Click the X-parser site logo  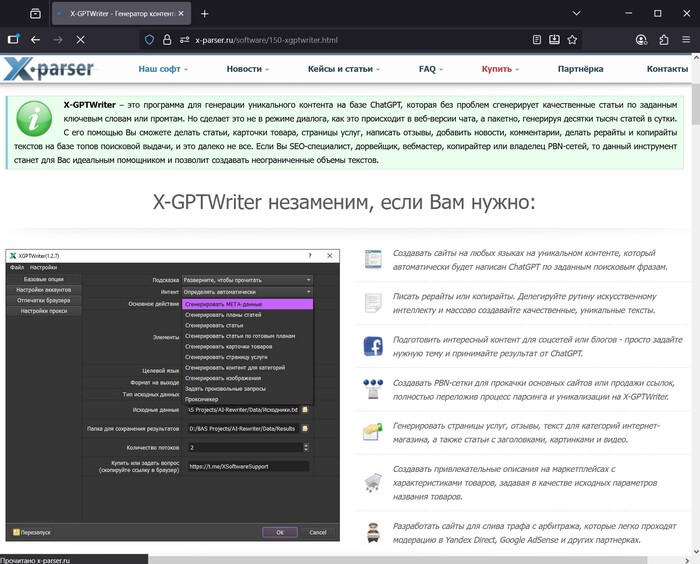tap(49, 69)
